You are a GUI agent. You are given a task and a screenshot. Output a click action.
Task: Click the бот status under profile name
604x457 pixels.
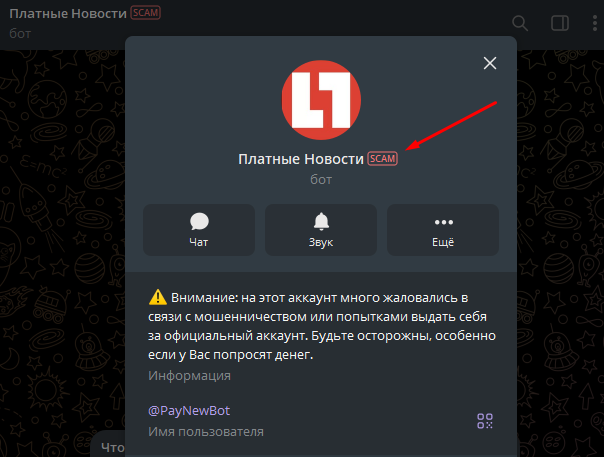coord(321,180)
